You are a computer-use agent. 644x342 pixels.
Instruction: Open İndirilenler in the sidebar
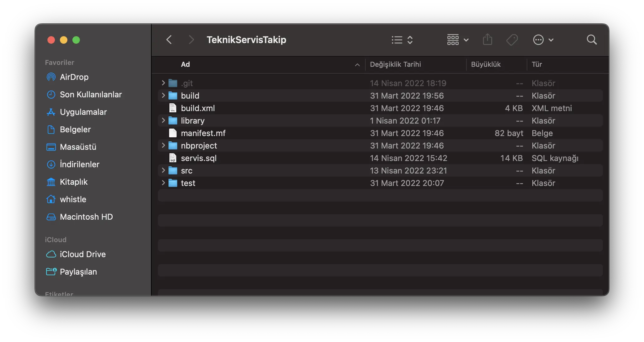(x=73, y=164)
